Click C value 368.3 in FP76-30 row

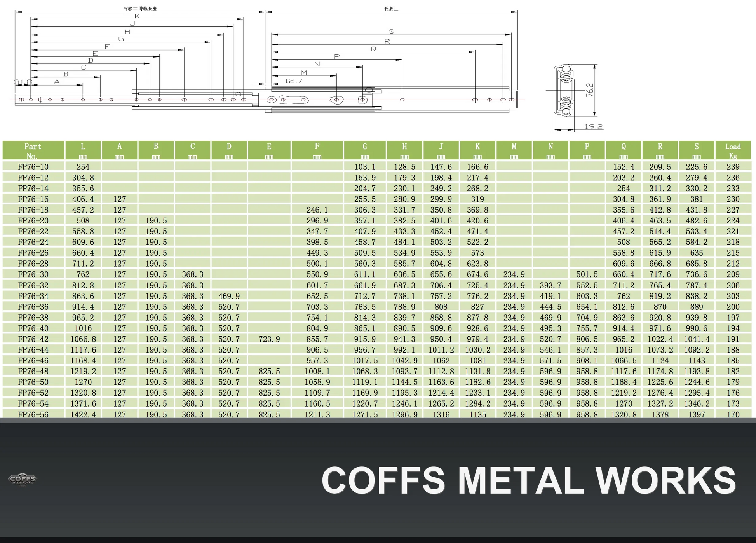(192, 274)
